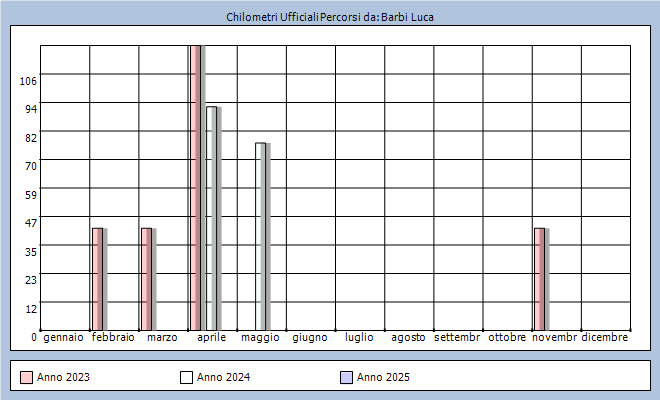Click the Anno 2025 blue legend swatch
Viewport: 660px width, 400px height.
(346, 377)
